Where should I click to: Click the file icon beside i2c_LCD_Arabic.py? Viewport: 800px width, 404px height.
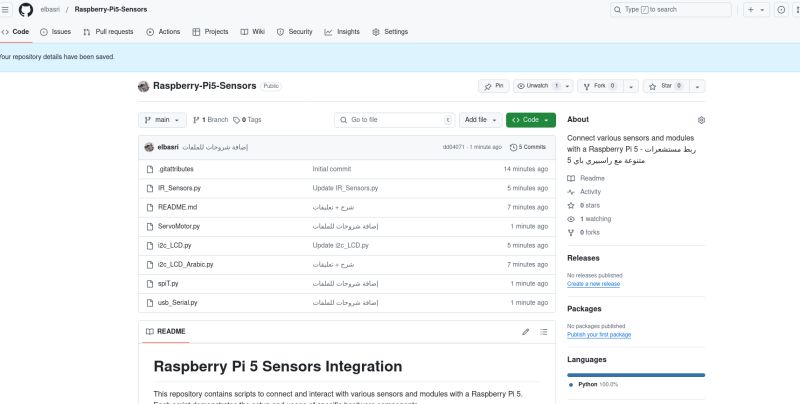150,265
